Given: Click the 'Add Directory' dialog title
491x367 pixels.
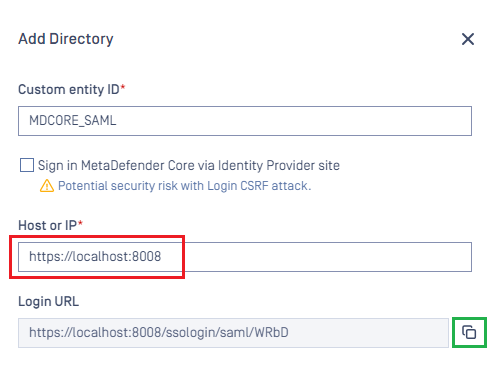Looking at the screenshot, I should tap(66, 39).
